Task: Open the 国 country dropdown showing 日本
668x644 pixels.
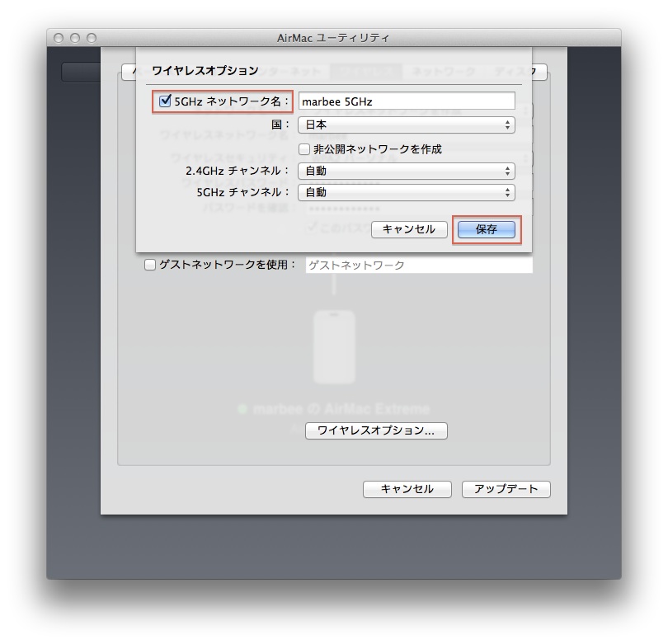Action: point(407,125)
